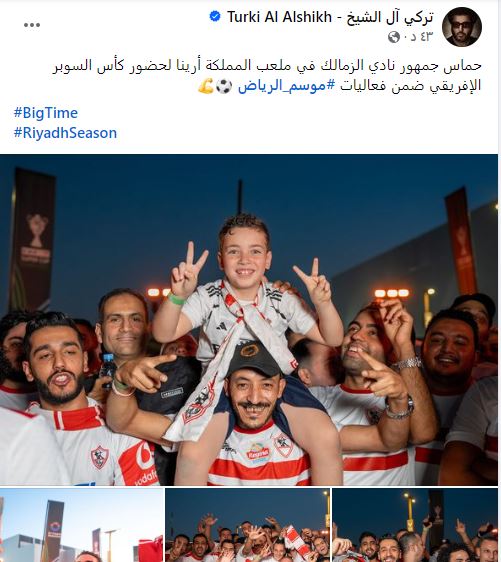501x562 pixels.
Task: Open Turki Al Alshikh's profile picture
Action: 462,27
